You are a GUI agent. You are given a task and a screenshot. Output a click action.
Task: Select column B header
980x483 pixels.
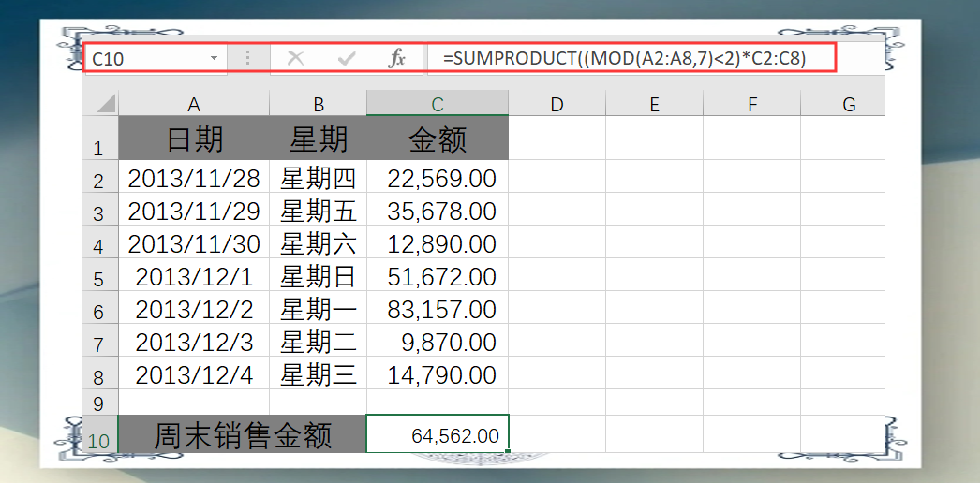click(x=319, y=104)
